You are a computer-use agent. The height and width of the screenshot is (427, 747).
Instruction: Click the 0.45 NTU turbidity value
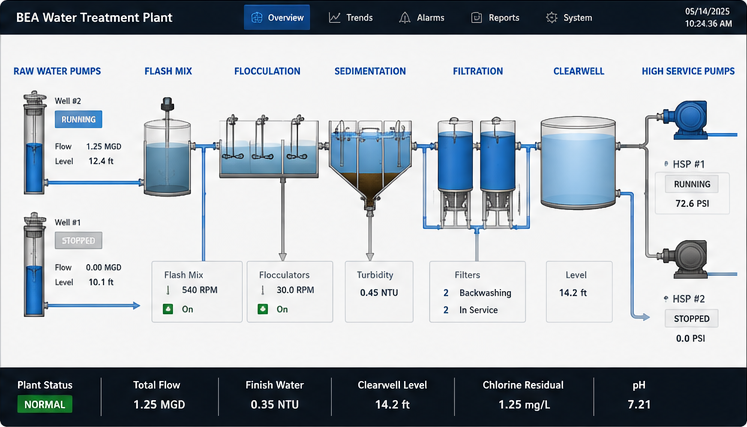pyautogui.click(x=379, y=293)
